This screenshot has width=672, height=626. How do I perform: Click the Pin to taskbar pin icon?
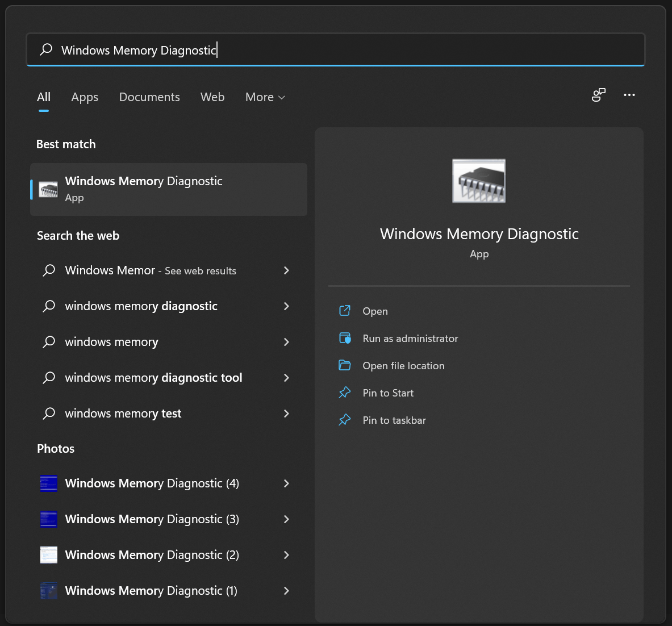click(345, 420)
